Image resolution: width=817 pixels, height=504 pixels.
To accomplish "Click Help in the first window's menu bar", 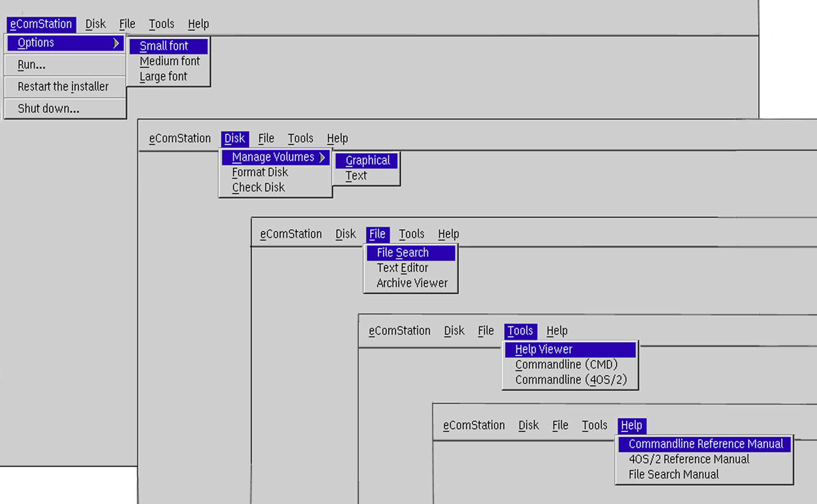I will click(x=198, y=24).
